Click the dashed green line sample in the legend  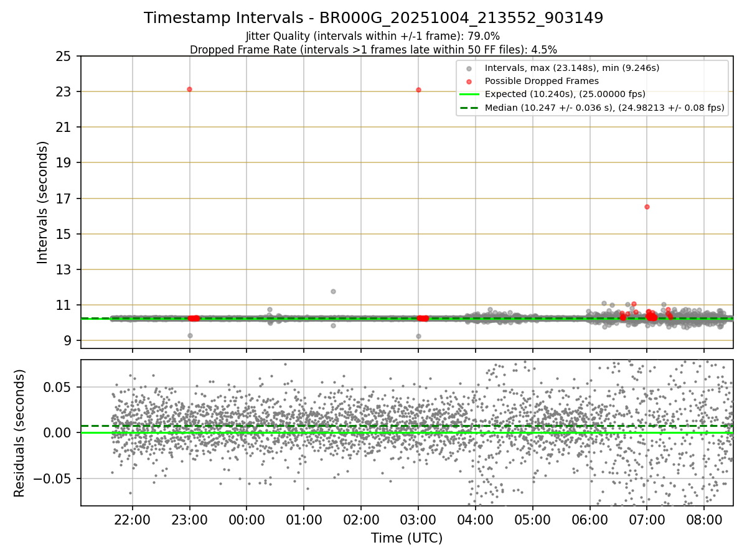[x=469, y=108]
